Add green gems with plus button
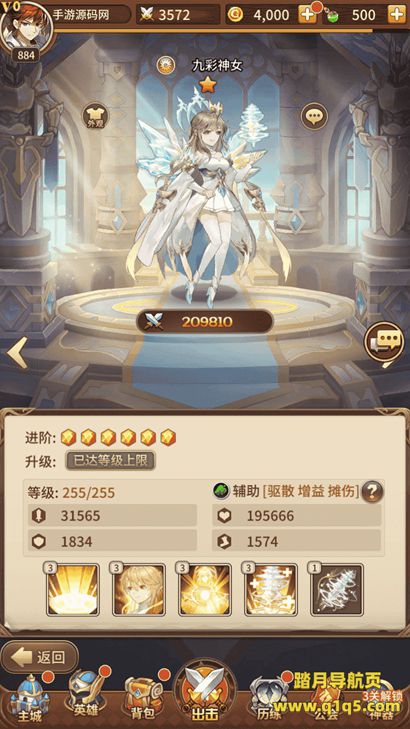Screen dimensions: 410x729 (x=397, y=15)
